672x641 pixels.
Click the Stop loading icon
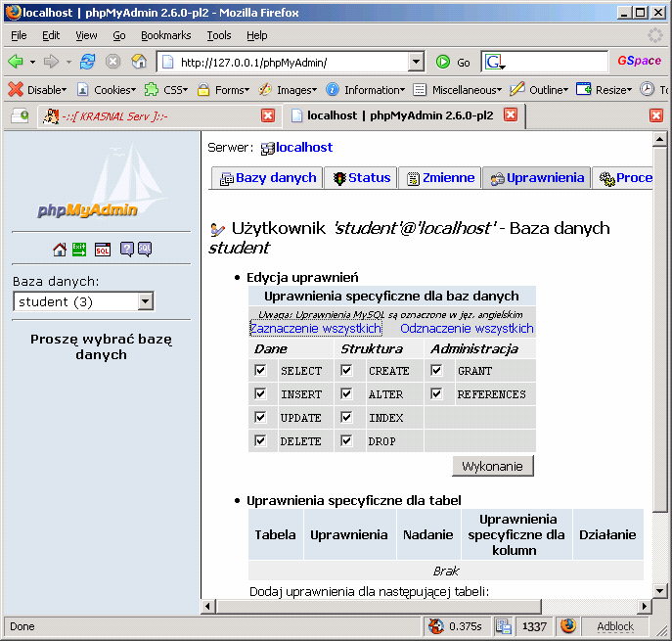[112, 62]
